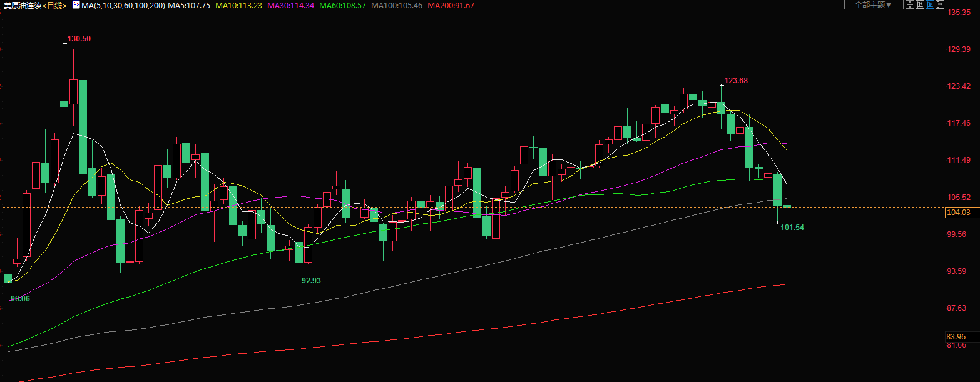Open MA(5,10,30,60,100,200) parameter settings

(x=123, y=5)
